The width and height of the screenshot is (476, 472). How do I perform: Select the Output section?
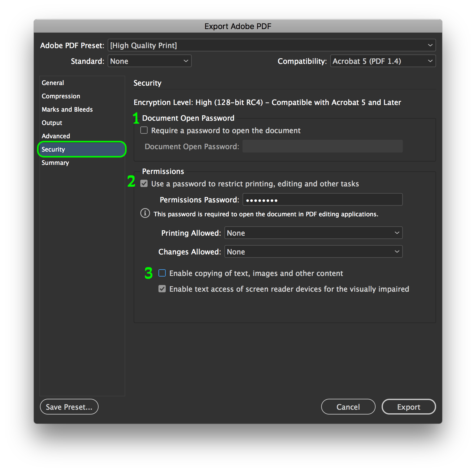click(x=82, y=123)
